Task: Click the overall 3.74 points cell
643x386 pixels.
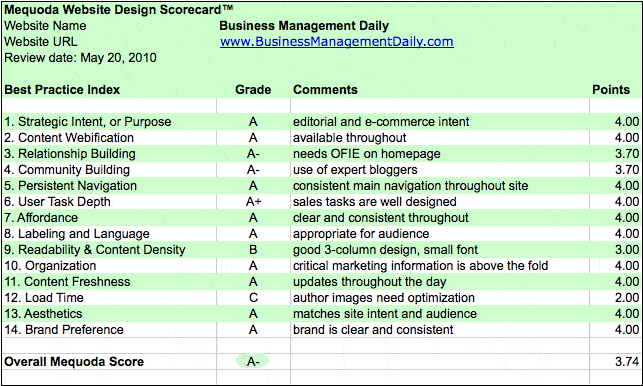Action: (x=627, y=361)
